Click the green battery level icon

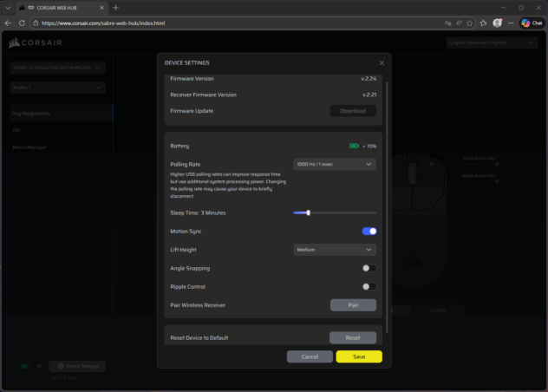[x=353, y=147]
